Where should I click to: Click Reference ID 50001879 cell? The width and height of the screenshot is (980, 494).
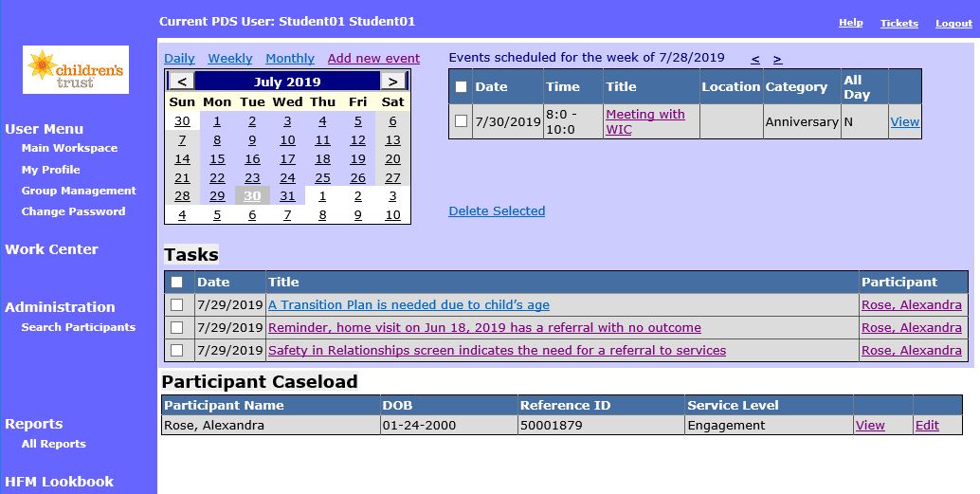coord(601,425)
